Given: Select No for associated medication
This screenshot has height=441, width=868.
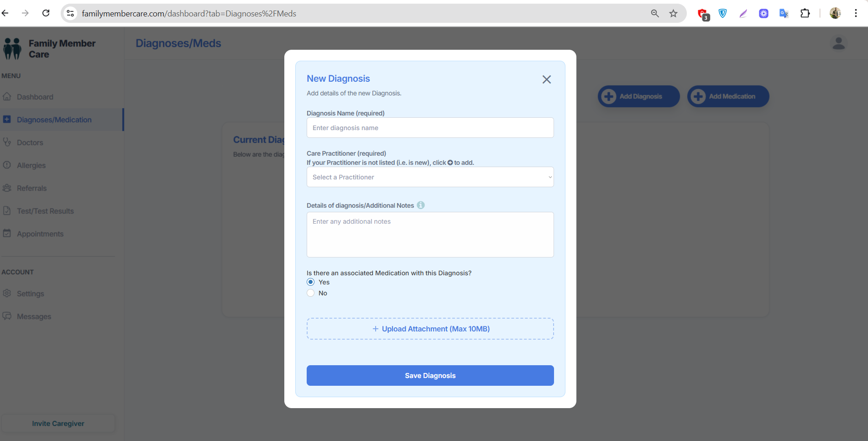Looking at the screenshot, I should pos(311,293).
